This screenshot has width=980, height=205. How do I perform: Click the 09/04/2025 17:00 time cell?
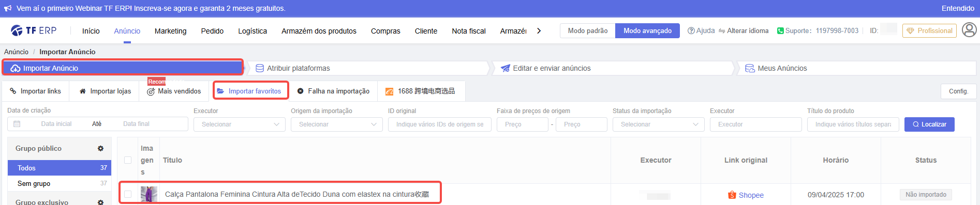[836, 195]
